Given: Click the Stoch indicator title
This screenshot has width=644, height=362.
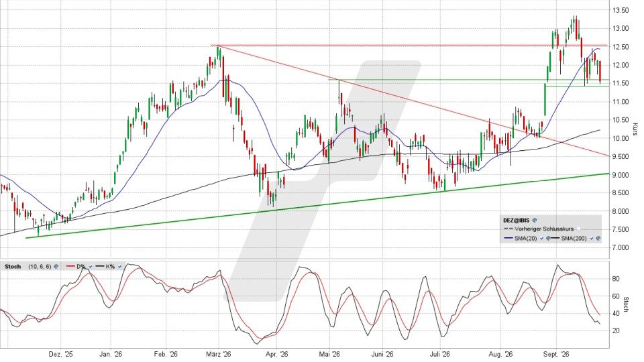Looking at the screenshot, I should point(13,266).
